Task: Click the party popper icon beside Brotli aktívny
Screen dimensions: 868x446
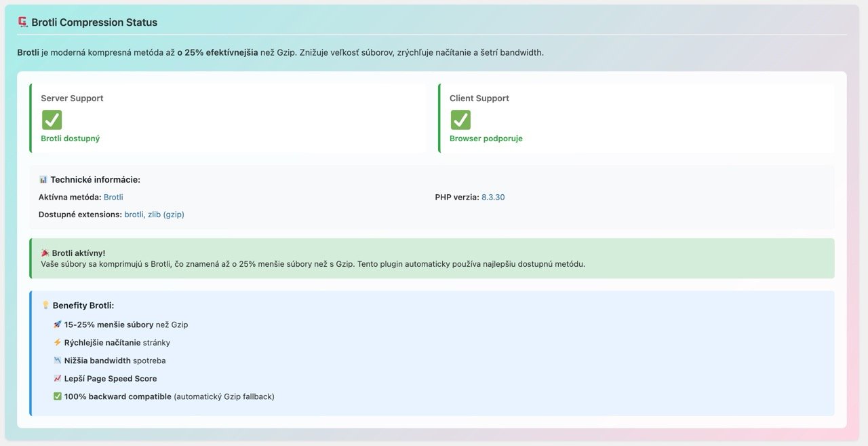Action: (45, 253)
